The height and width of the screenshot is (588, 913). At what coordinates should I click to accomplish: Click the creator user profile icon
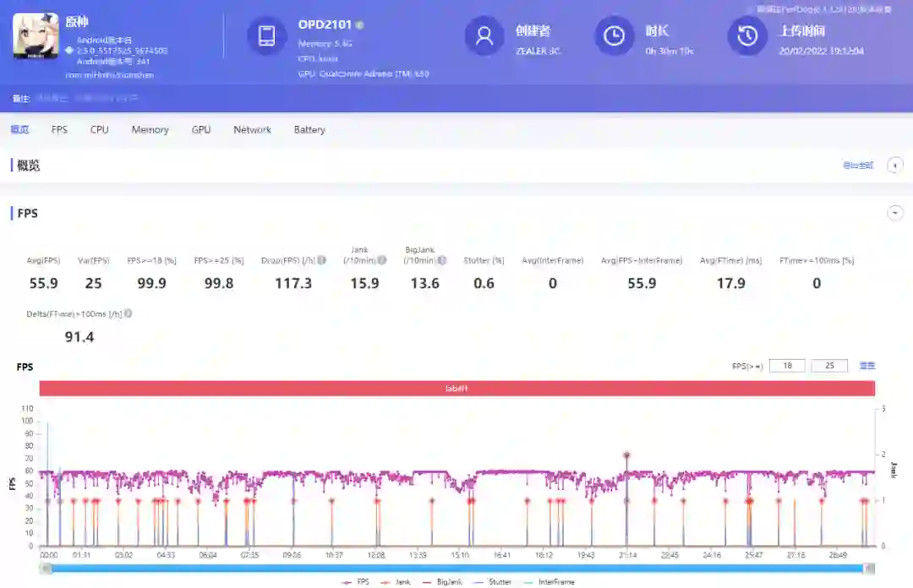[484, 36]
